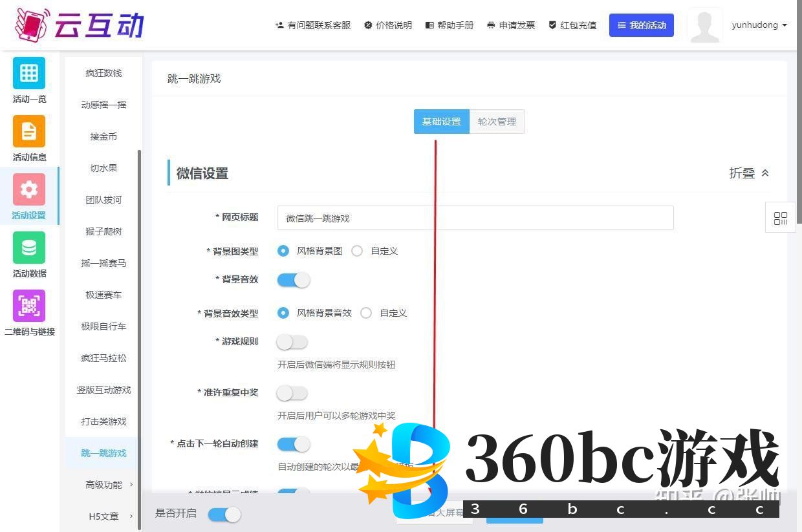Viewport: 802px width, 532px height.
Task: Click the floating QR code icon at right edge
Action: coord(781,218)
